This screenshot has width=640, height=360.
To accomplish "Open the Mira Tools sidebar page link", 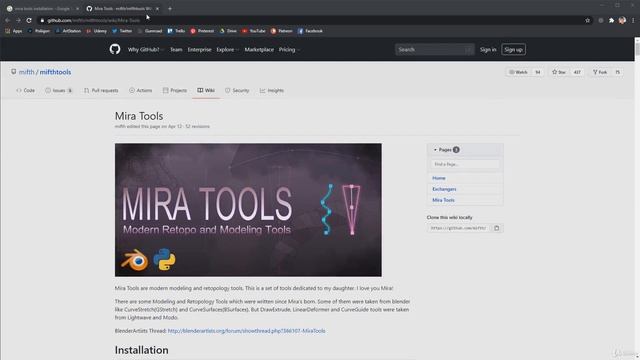I will (443, 200).
